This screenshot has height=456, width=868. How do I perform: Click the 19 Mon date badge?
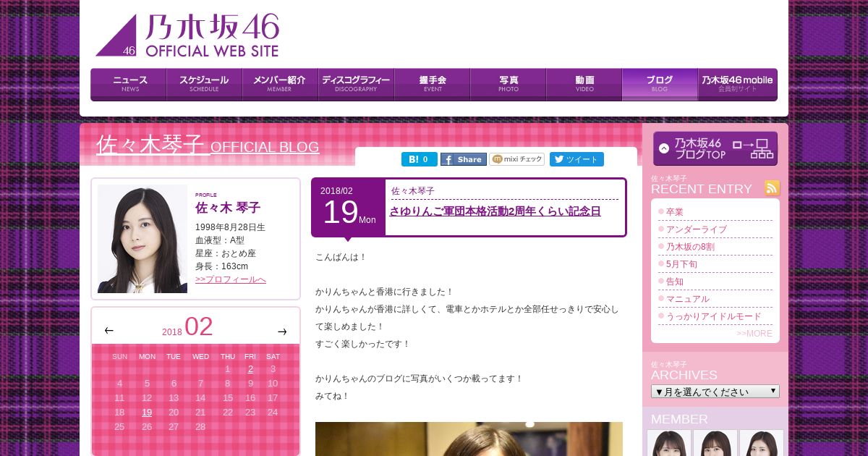(x=349, y=208)
